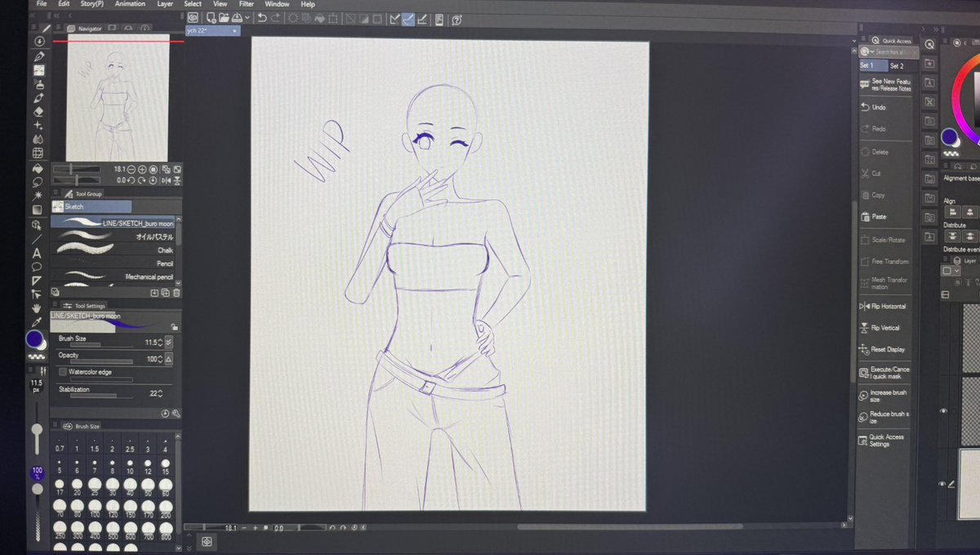Open save options dropdown arrow in command bar
The height and width of the screenshot is (555, 980).
pyautogui.click(x=247, y=17)
